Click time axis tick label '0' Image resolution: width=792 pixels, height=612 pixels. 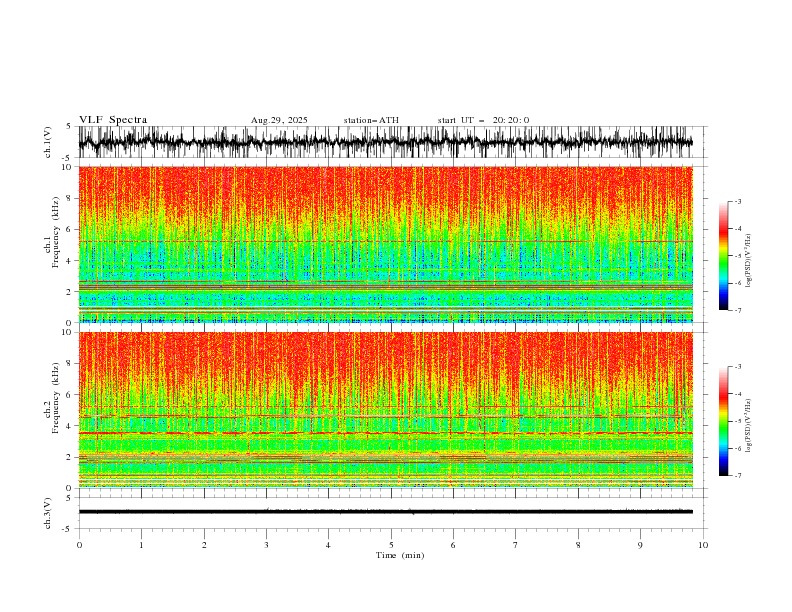tap(79, 545)
